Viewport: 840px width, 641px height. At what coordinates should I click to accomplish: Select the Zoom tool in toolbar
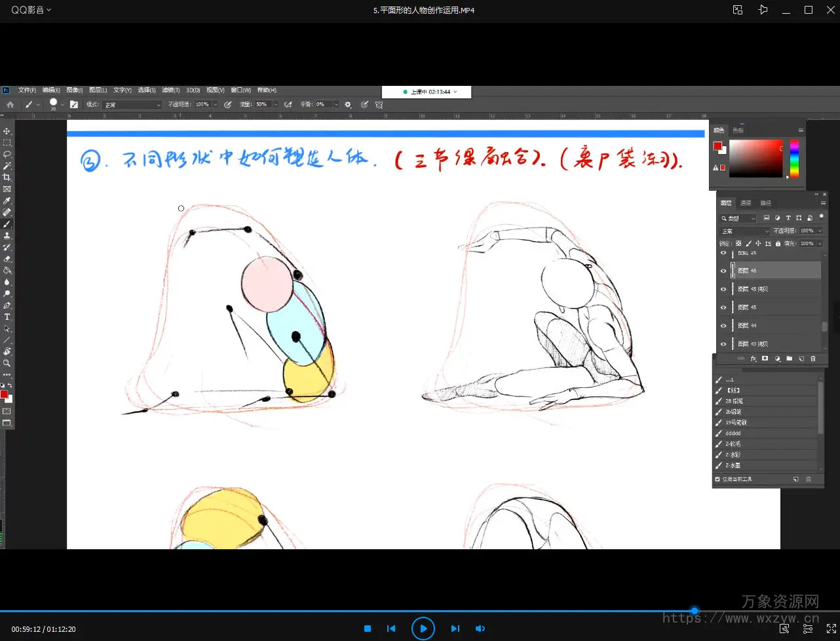pyautogui.click(x=7, y=363)
